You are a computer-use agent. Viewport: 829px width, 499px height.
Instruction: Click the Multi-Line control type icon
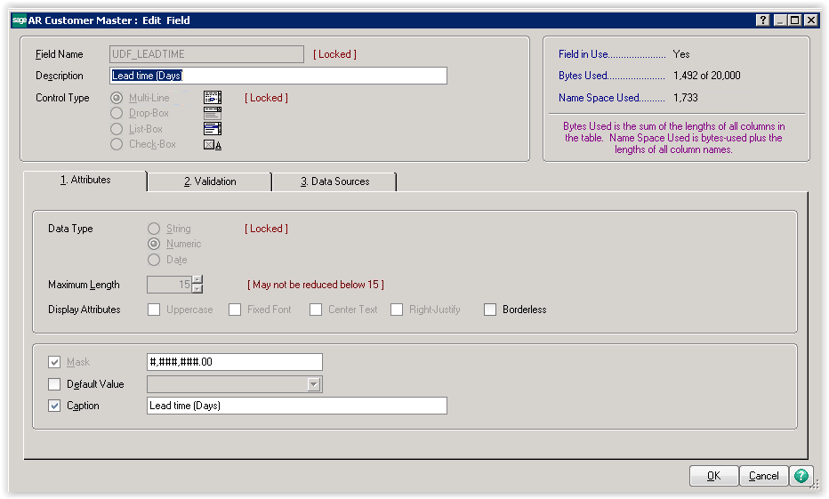[x=212, y=98]
